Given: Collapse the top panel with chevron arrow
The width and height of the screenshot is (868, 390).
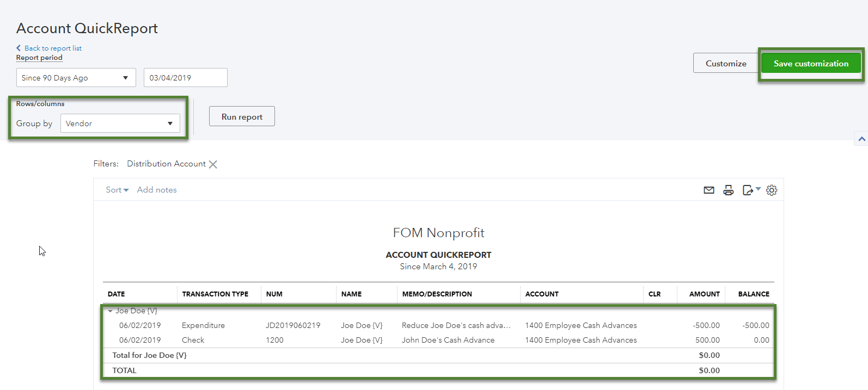Looking at the screenshot, I should point(861,139).
